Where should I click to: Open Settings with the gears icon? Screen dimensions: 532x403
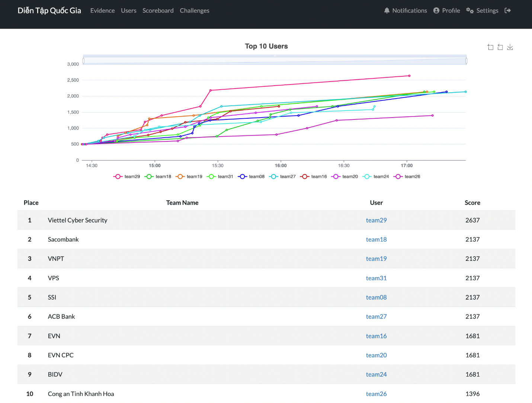[482, 10]
